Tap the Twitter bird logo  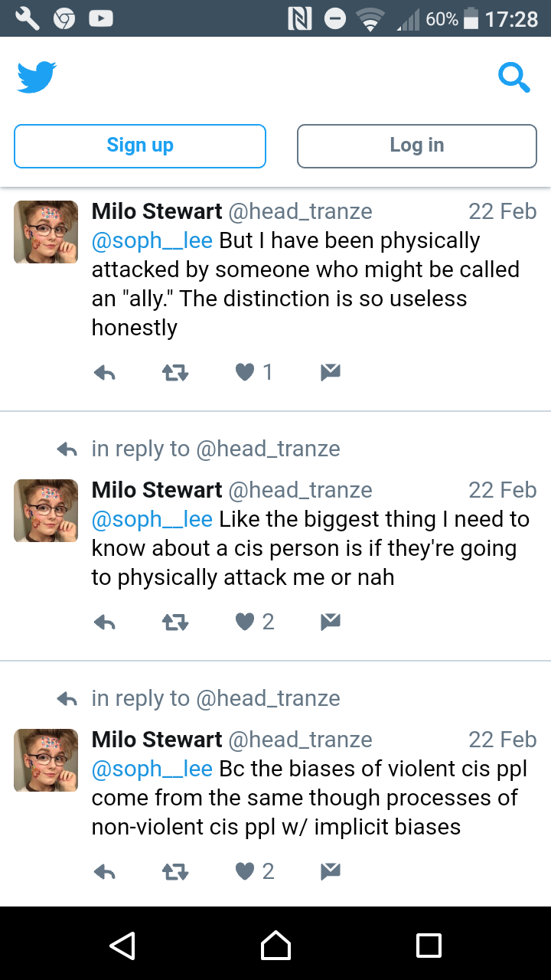point(37,77)
